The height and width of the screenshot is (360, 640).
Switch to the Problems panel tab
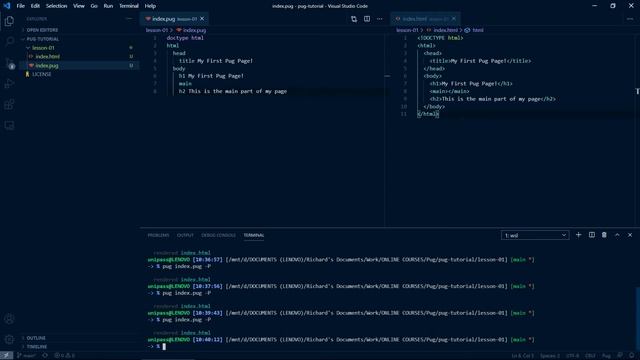158,236
